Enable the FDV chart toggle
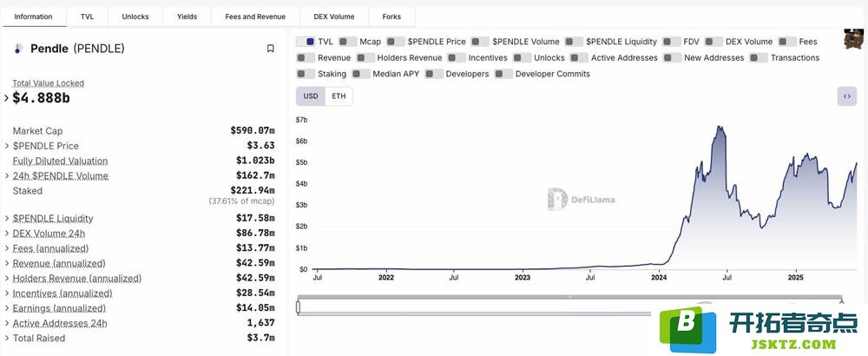Image resolution: width=868 pixels, height=356 pixels. pos(671,42)
